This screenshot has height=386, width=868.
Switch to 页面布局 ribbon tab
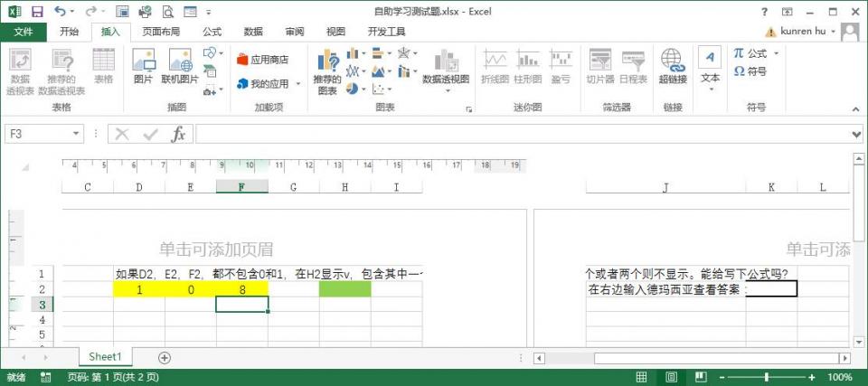161,32
